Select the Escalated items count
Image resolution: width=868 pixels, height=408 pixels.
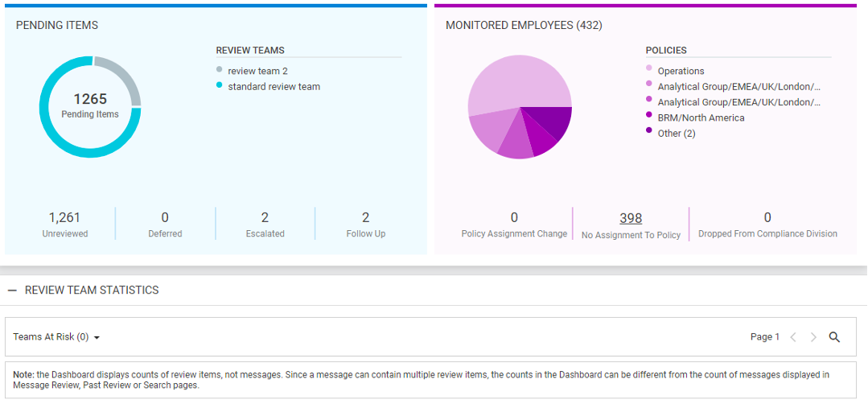pos(265,217)
